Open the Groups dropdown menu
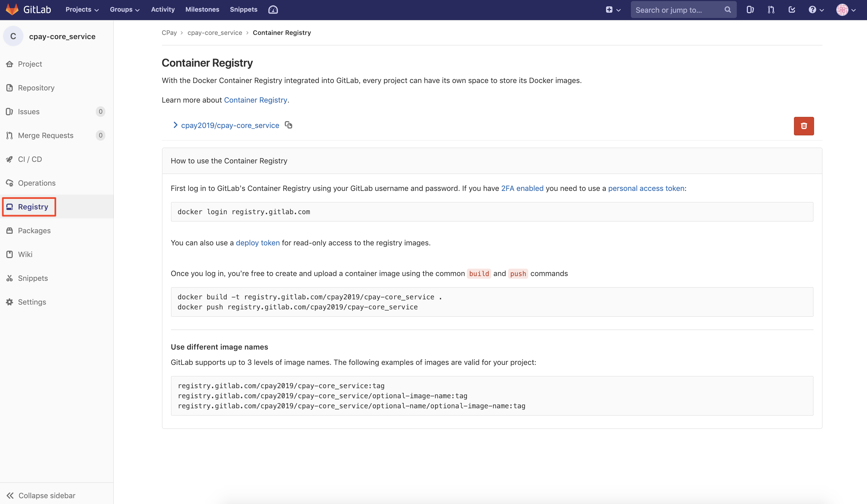The width and height of the screenshot is (867, 504). [124, 10]
